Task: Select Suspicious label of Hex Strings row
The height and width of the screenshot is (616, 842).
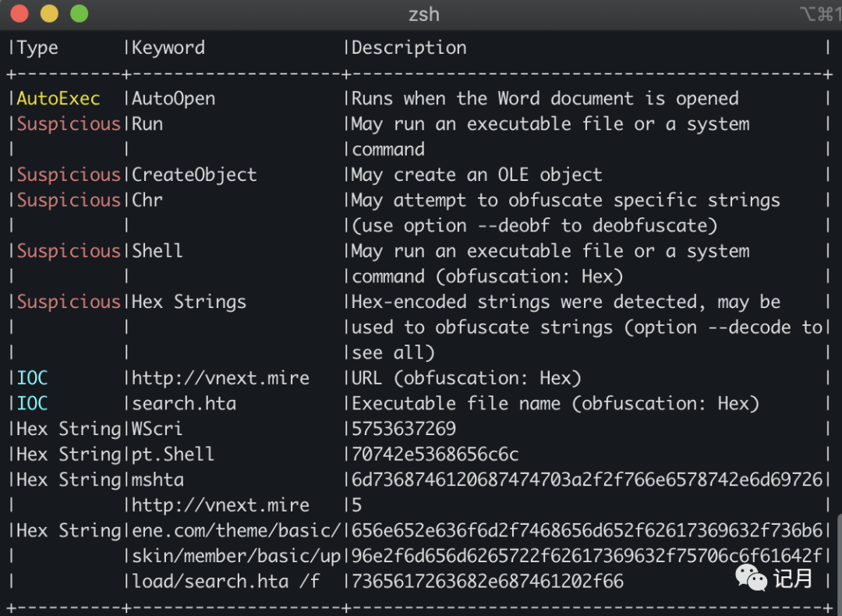Action: click(69, 302)
